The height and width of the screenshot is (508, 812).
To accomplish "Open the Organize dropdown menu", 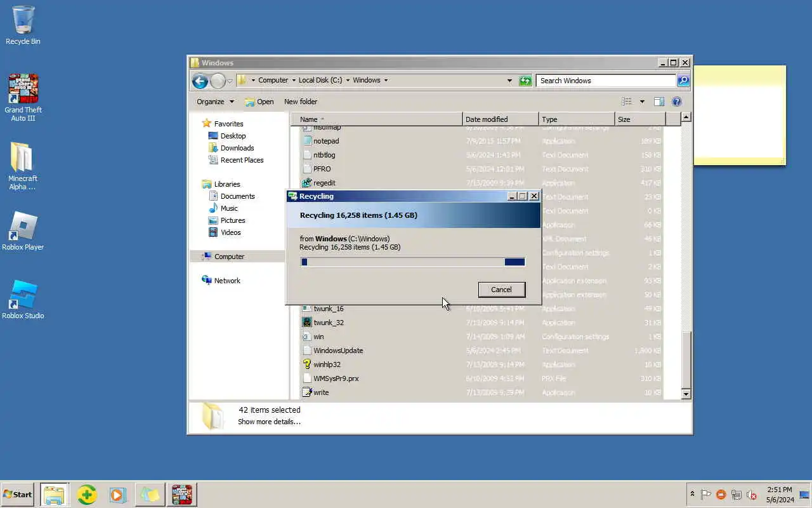I will click(215, 102).
